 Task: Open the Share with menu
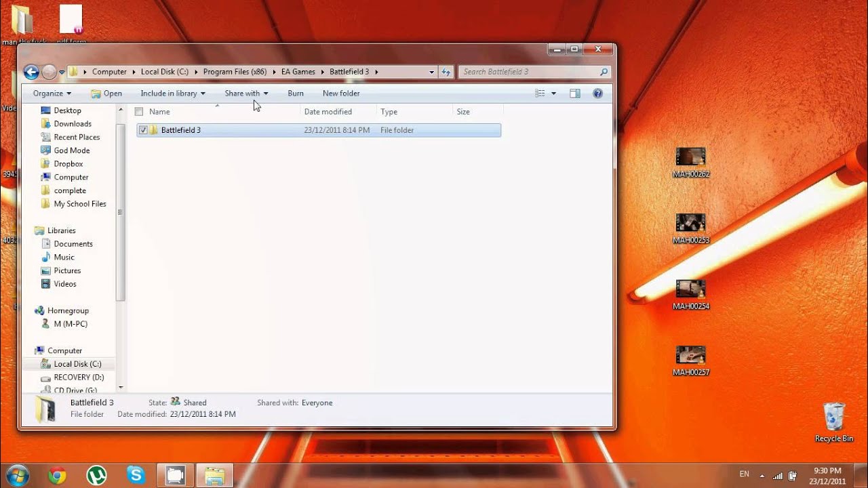click(246, 94)
